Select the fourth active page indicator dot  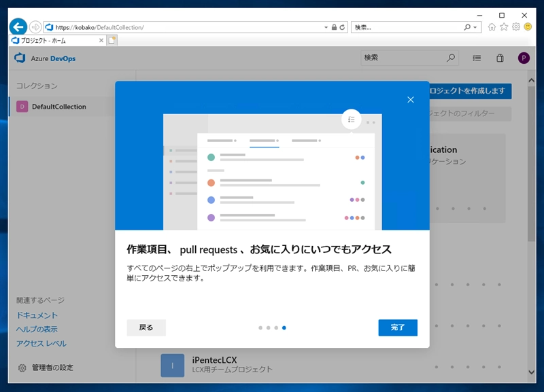tap(284, 328)
